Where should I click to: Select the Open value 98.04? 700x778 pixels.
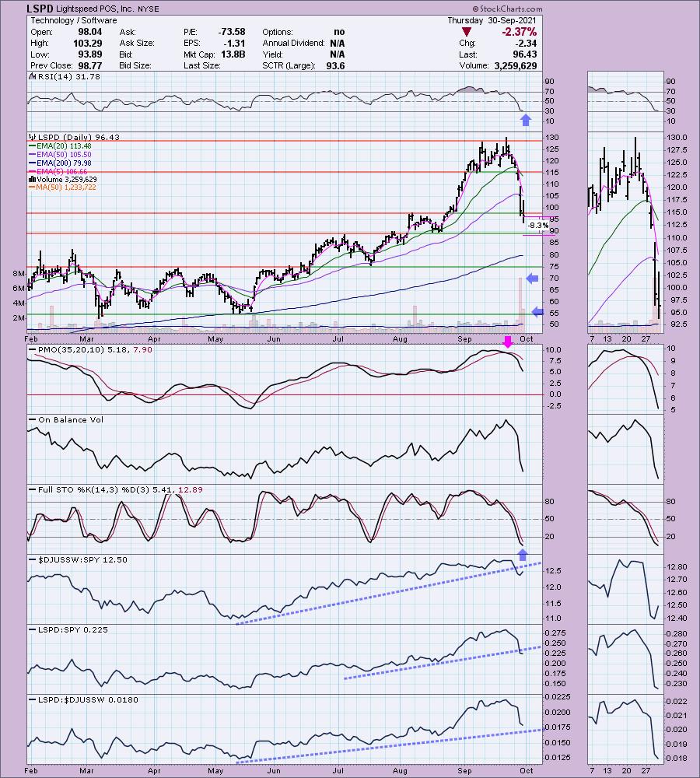[89, 32]
